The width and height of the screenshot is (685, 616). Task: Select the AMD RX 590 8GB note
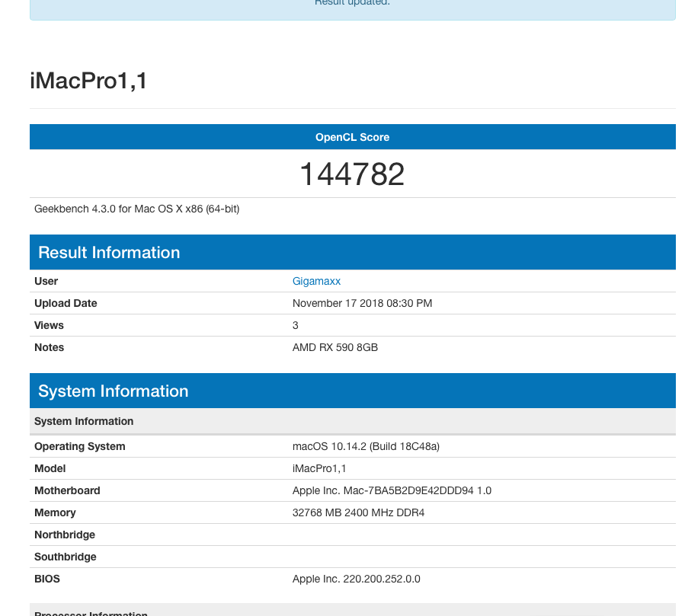(x=335, y=347)
